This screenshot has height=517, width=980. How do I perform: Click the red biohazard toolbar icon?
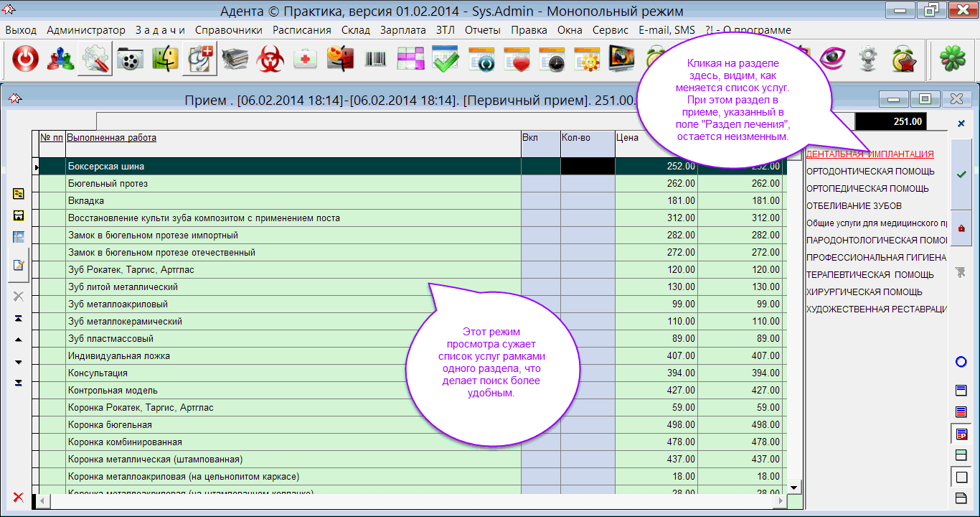pyautogui.click(x=270, y=60)
